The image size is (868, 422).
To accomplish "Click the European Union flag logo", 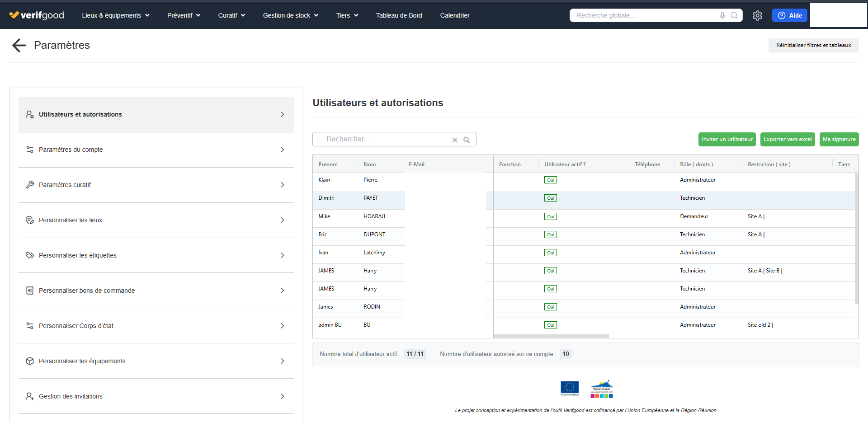I will (569, 388).
